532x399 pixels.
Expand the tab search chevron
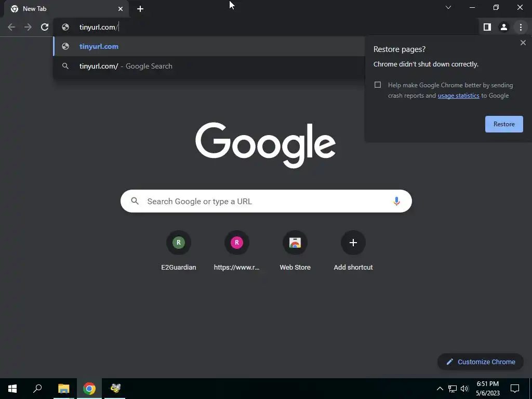(448, 7)
